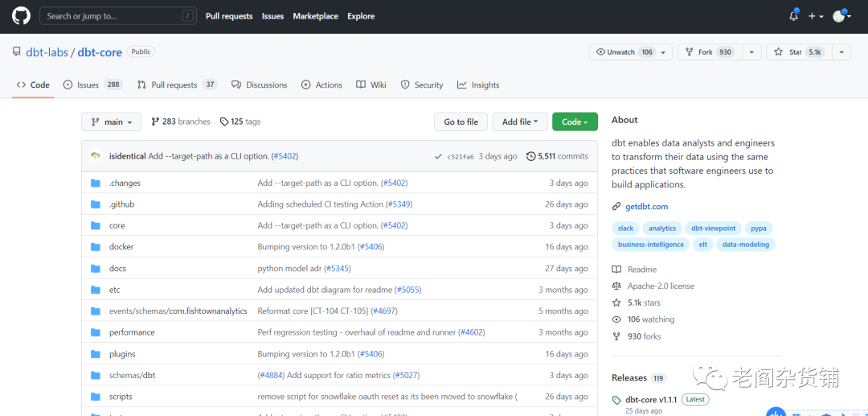Open the dbt-labs organization link
This screenshot has width=868, height=416.
point(47,52)
